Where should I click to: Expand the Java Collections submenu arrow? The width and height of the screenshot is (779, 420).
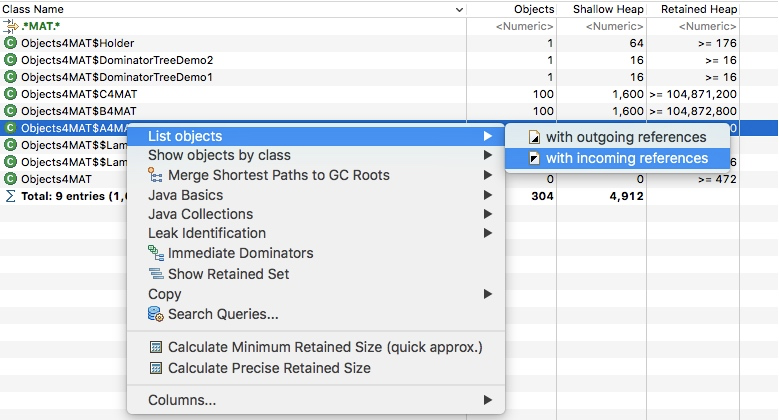point(488,214)
